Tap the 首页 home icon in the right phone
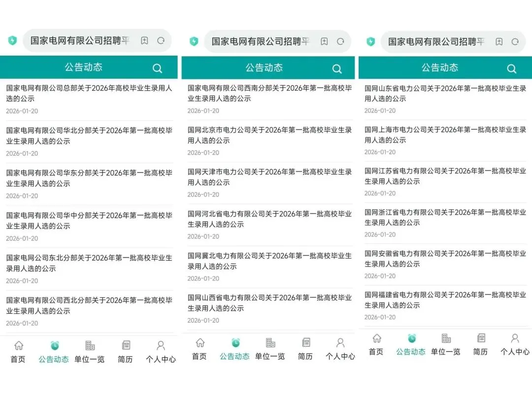Viewport: 532px width, 399px height. point(377,338)
